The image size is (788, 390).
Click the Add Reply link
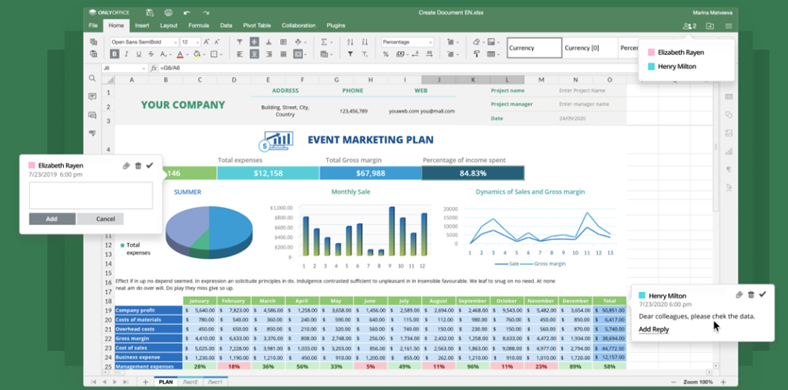point(654,330)
